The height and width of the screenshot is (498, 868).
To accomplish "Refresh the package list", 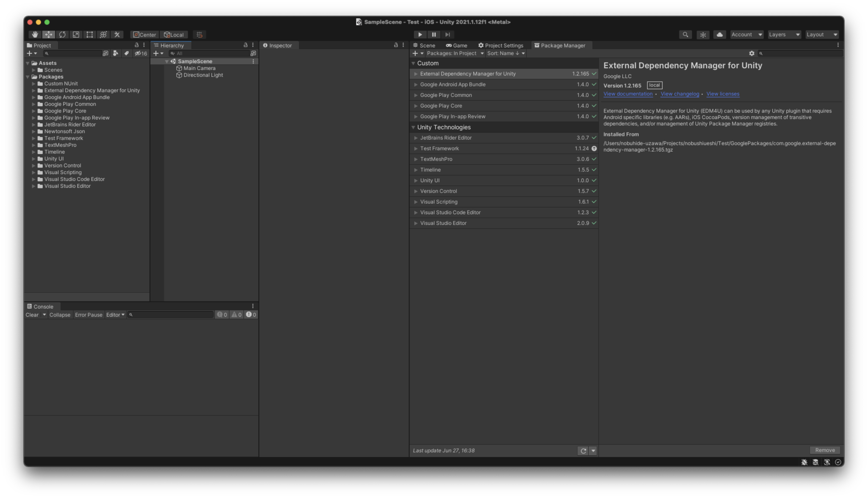I will point(583,451).
